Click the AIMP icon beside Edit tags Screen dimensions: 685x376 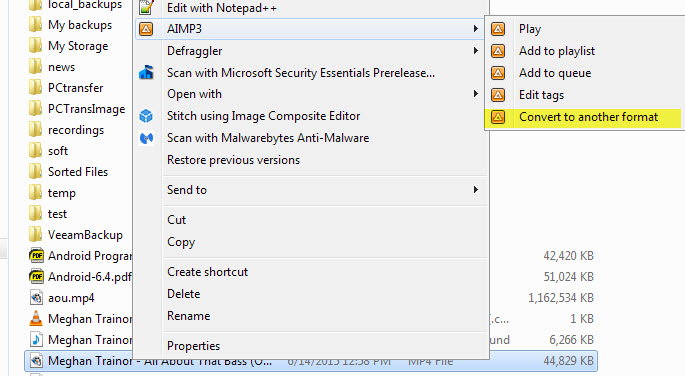point(498,95)
